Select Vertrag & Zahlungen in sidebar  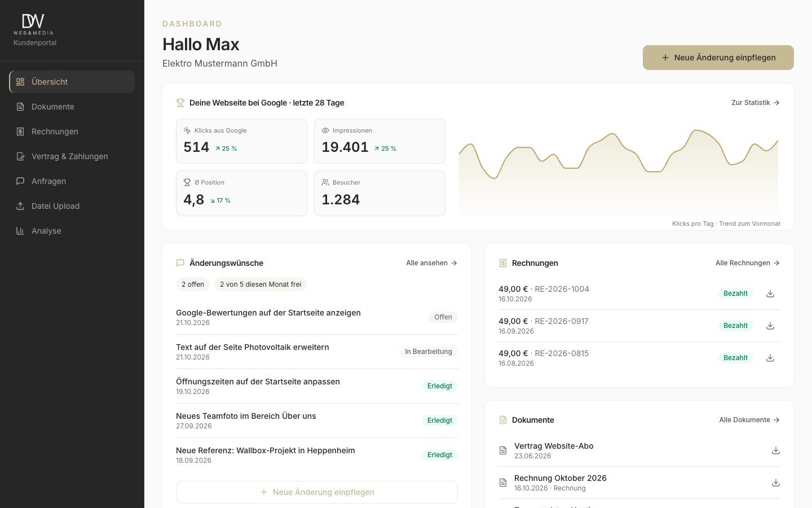coord(72,156)
